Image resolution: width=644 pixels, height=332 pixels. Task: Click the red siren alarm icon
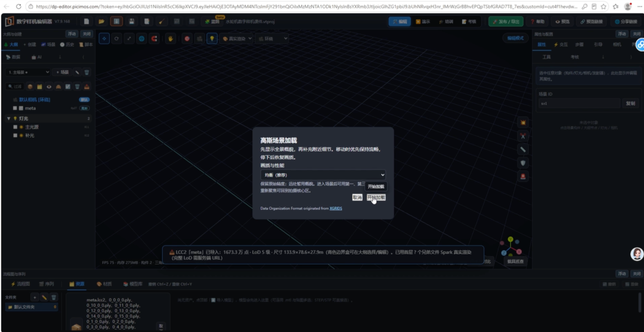pyautogui.click(x=523, y=177)
